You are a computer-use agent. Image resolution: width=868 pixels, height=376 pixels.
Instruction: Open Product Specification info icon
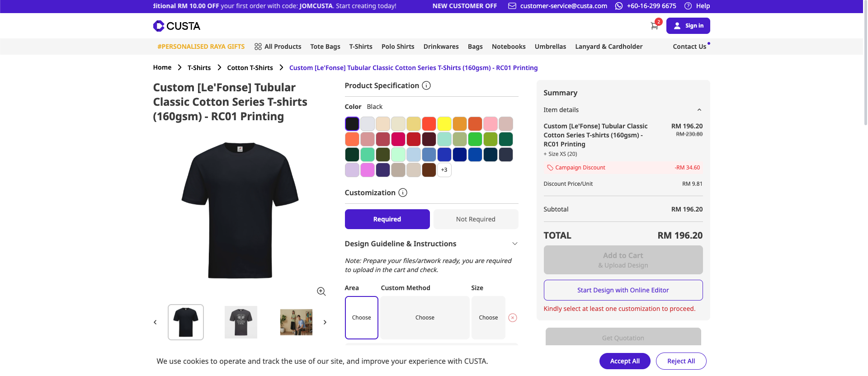tap(426, 85)
